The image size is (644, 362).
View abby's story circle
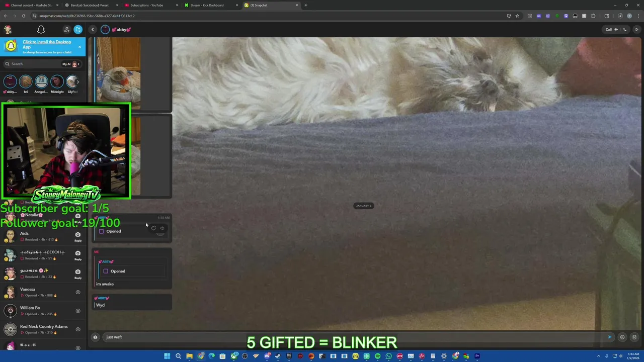pyautogui.click(x=10, y=81)
